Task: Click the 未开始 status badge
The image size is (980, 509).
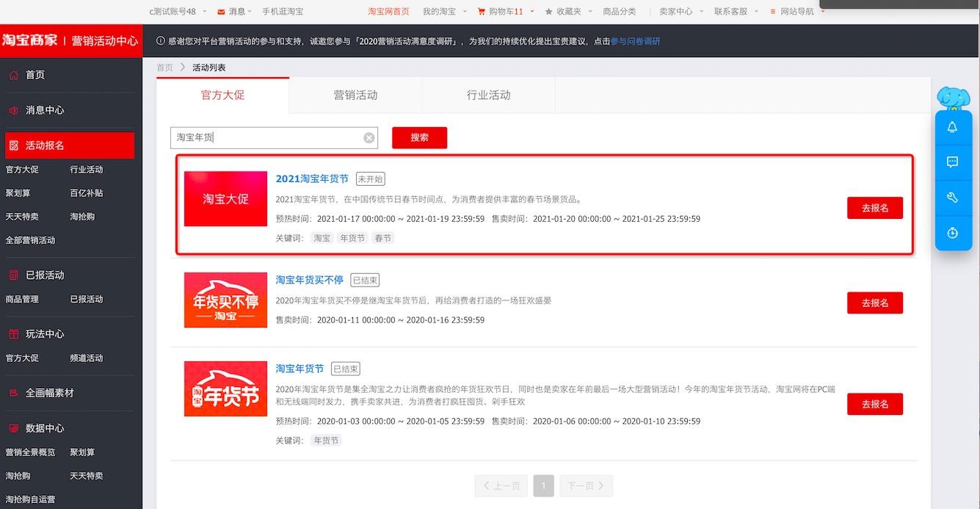Action: (371, 179)
